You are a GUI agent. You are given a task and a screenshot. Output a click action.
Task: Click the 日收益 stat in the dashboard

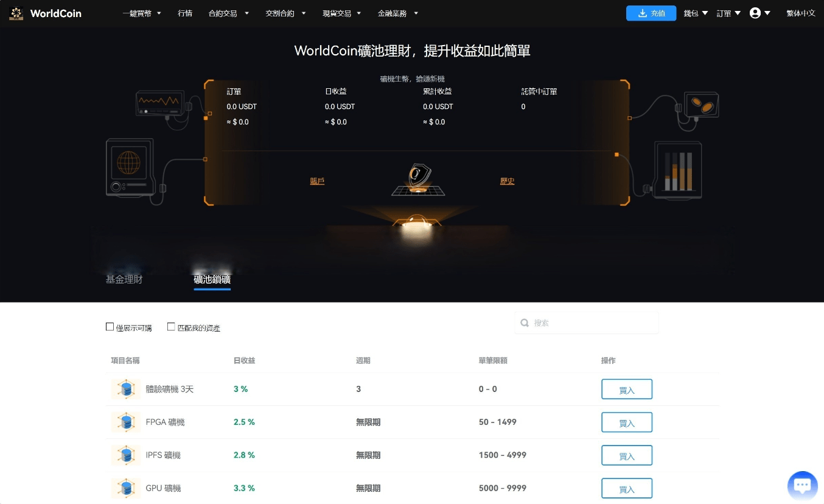point(336,91)
